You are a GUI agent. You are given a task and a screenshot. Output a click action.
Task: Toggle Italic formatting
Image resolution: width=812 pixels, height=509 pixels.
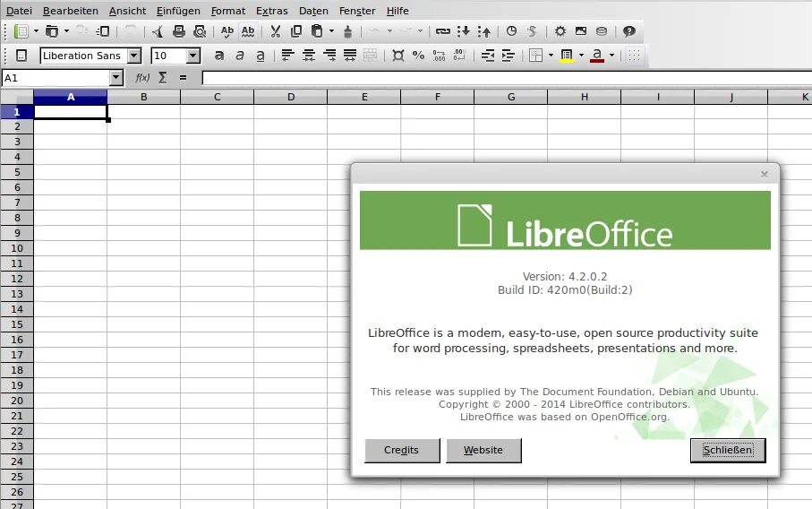tap(240, 56)
